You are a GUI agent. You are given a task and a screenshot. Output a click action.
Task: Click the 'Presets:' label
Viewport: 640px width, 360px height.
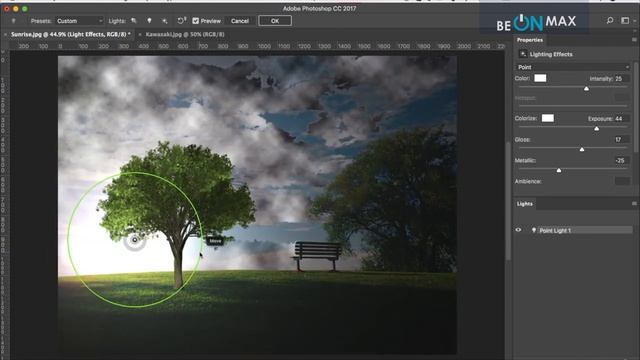(41, 21)
